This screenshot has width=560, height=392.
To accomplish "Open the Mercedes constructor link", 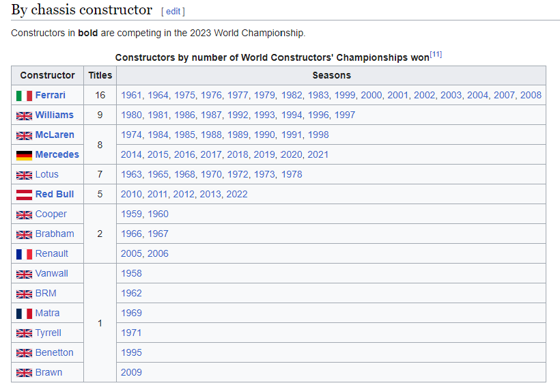I will [x=57, y=154].
